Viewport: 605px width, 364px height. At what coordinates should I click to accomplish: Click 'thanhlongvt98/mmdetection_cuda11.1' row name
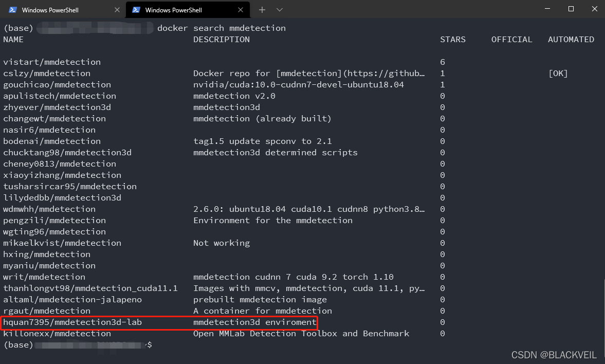click(90, 288)
